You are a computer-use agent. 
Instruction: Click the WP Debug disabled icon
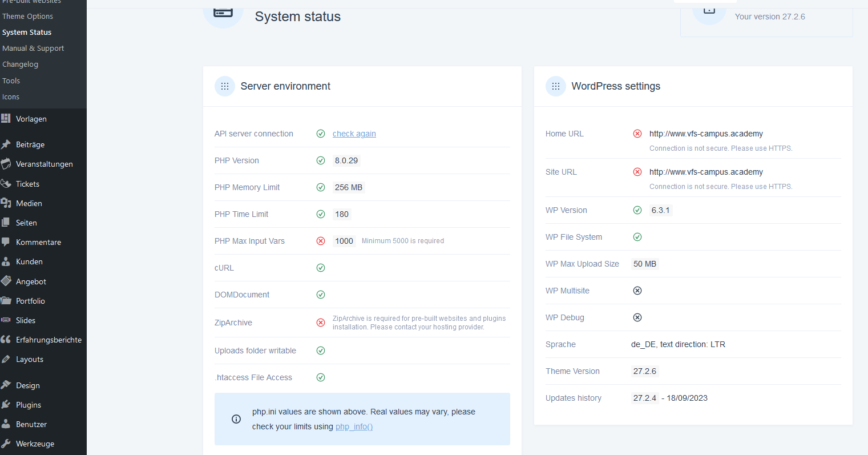(637, 317)
